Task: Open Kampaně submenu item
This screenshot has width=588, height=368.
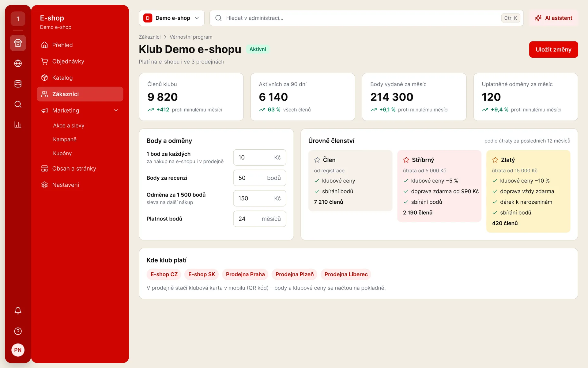Action: coord(65,139)
